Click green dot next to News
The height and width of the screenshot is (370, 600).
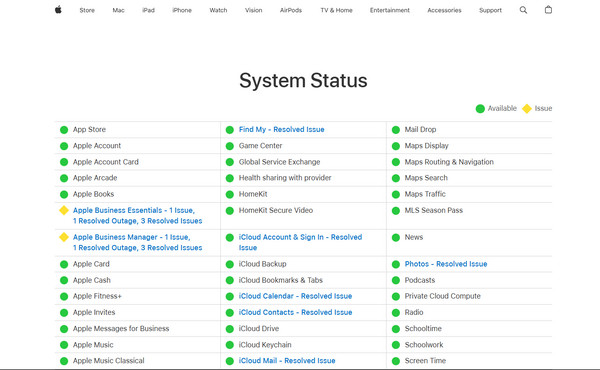[x=396, y=237]
